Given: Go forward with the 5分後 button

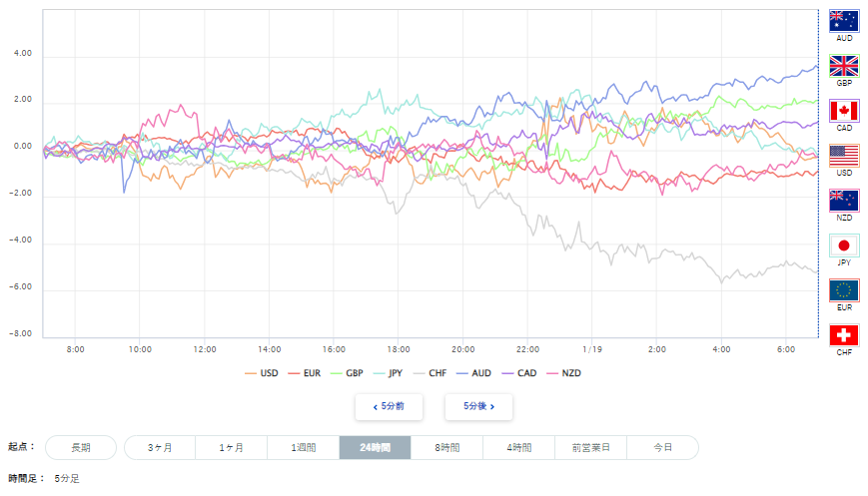Looking at the screenshot, I should (478, 406).
